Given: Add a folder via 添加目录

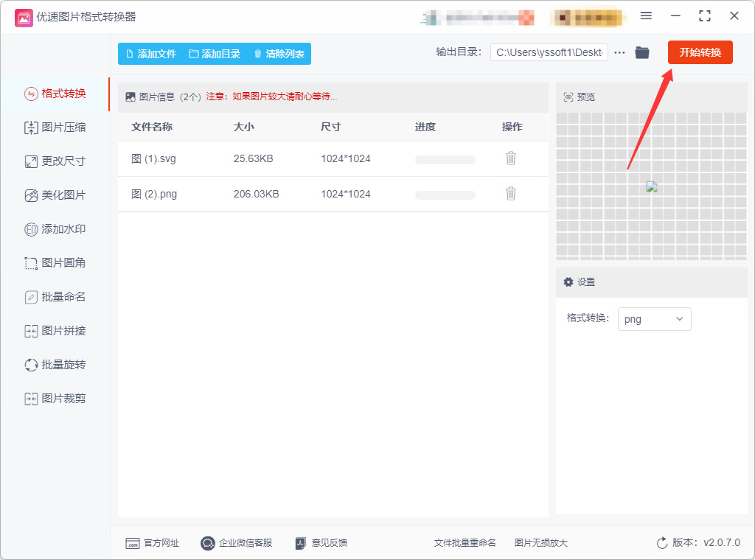Looking at the screenshot, I should click(x=215, y=54).
